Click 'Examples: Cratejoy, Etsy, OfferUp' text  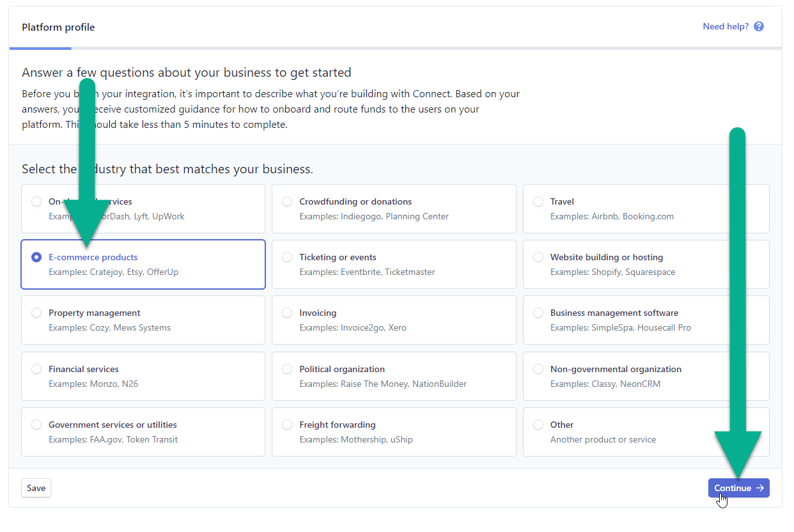[114, 272]
